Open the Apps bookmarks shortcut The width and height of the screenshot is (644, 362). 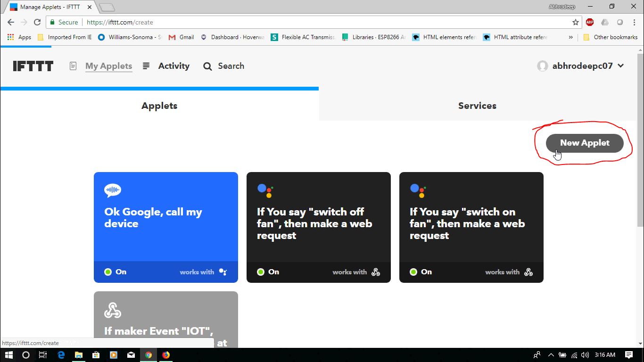[x=19, y=37]
